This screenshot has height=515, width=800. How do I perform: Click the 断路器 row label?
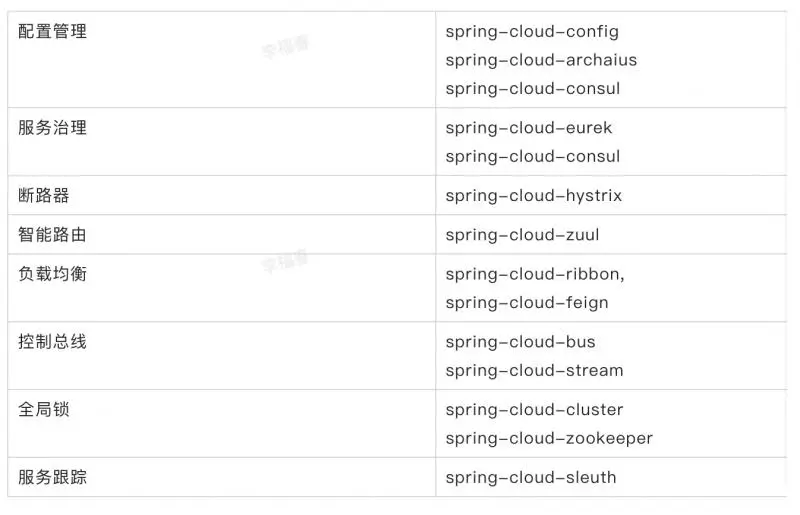tap(44, 195)
